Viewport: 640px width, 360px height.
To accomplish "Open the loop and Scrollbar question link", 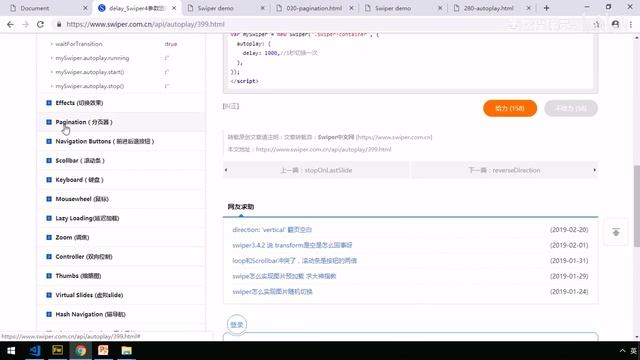I will pos(294,261).
